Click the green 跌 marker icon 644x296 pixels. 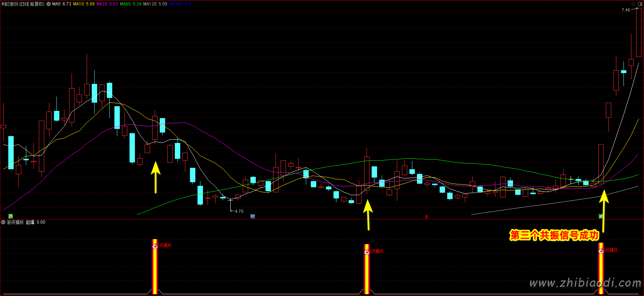click(11, 216)
